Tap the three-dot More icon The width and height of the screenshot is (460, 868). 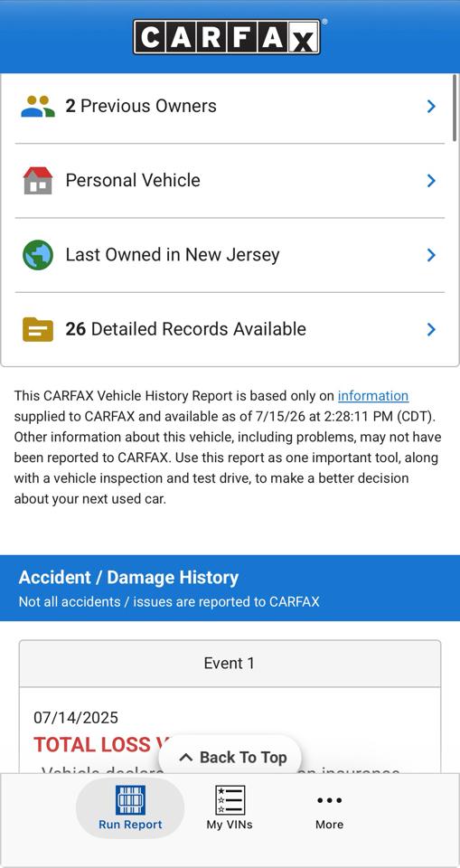329,800
